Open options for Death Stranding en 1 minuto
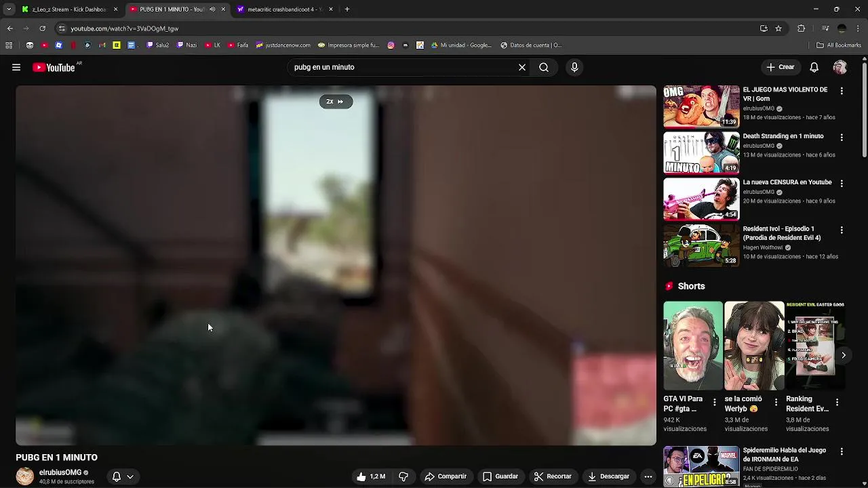 point(842,137)
